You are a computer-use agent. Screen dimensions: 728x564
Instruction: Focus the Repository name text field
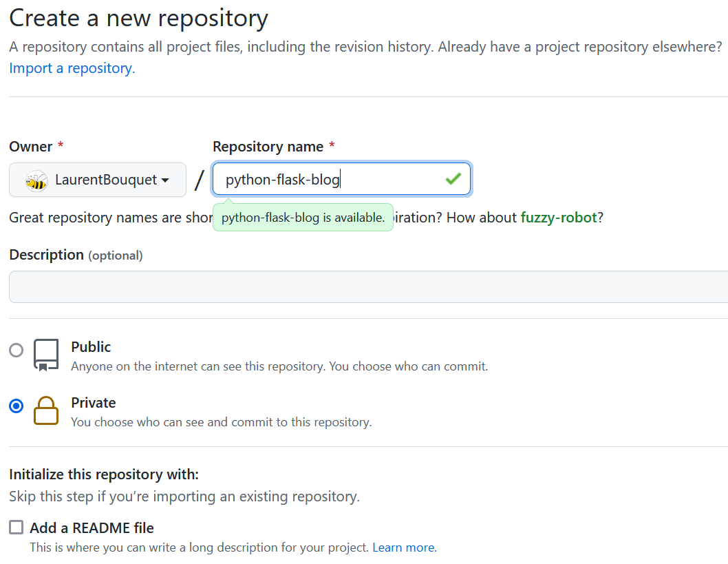click(x=330, y=180)
